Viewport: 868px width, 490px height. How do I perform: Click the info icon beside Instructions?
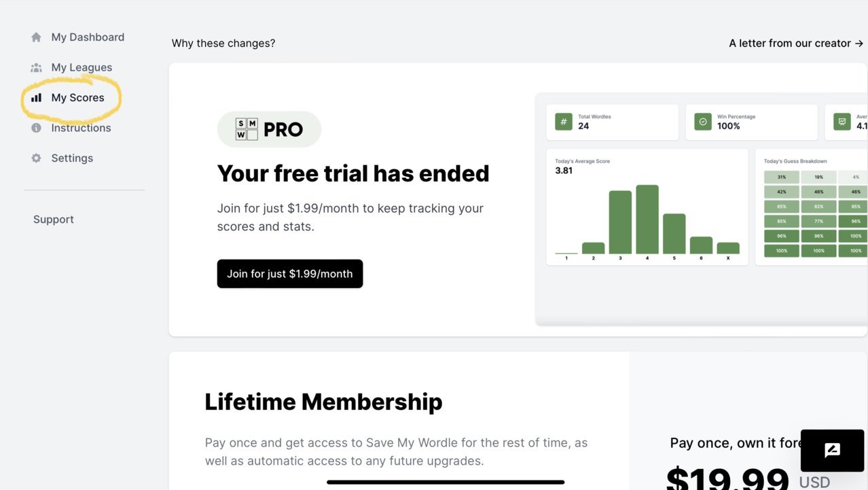click(36, 128)
